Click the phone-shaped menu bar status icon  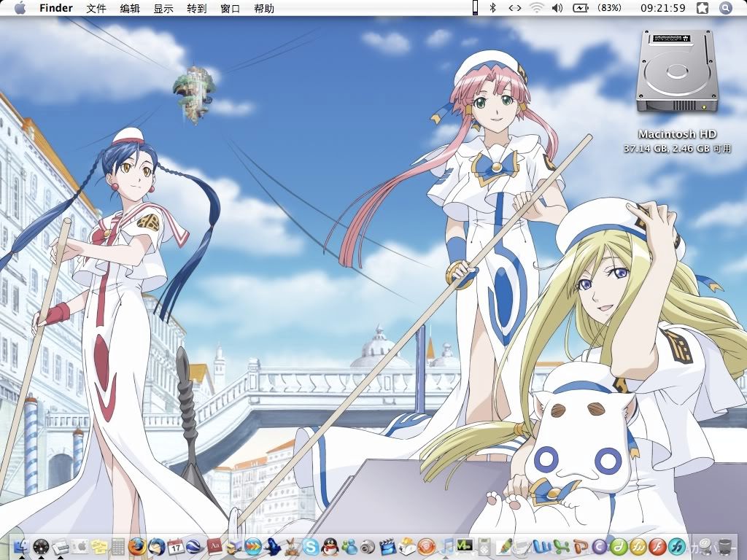click(475, 7)
